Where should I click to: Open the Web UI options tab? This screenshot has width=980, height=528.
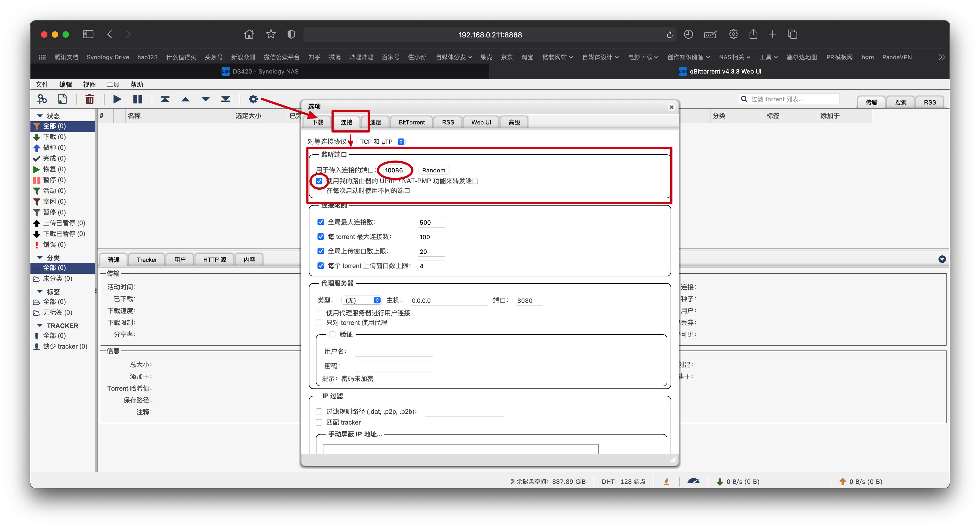[481, 122]
